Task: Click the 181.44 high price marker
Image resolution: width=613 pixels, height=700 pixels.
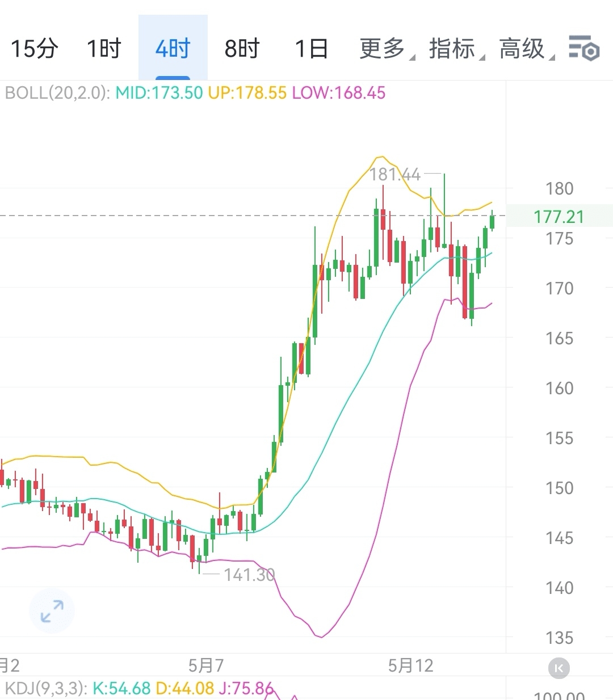Action: coord(395,174)
